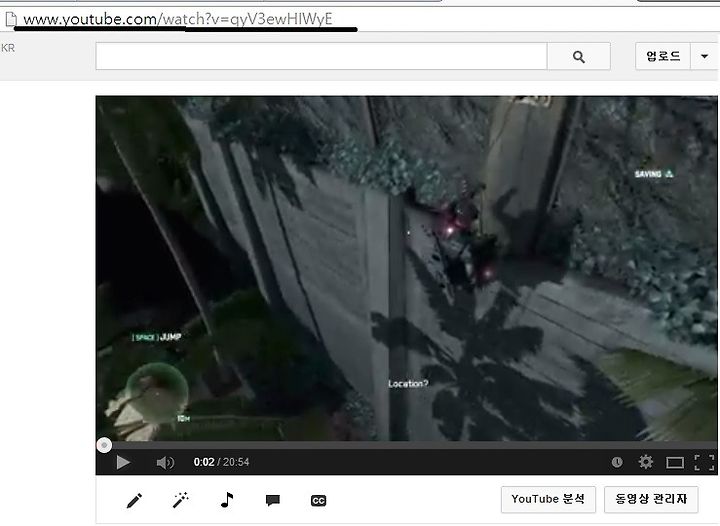This screenshot has height=526, width=720.
Task: Mute the video with the speaker icon
Action: coord(165,463)
